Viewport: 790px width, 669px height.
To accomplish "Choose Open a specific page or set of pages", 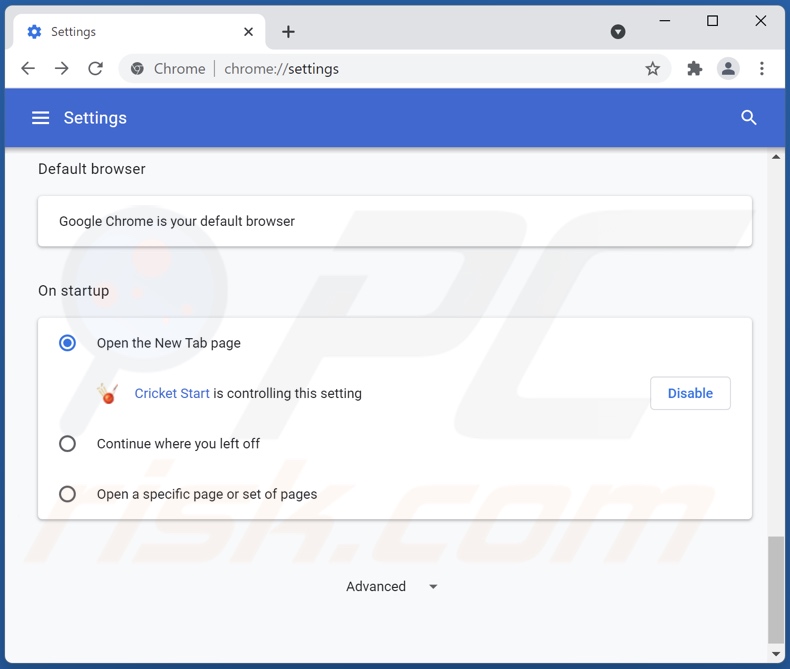I will (x=67, y=494).
